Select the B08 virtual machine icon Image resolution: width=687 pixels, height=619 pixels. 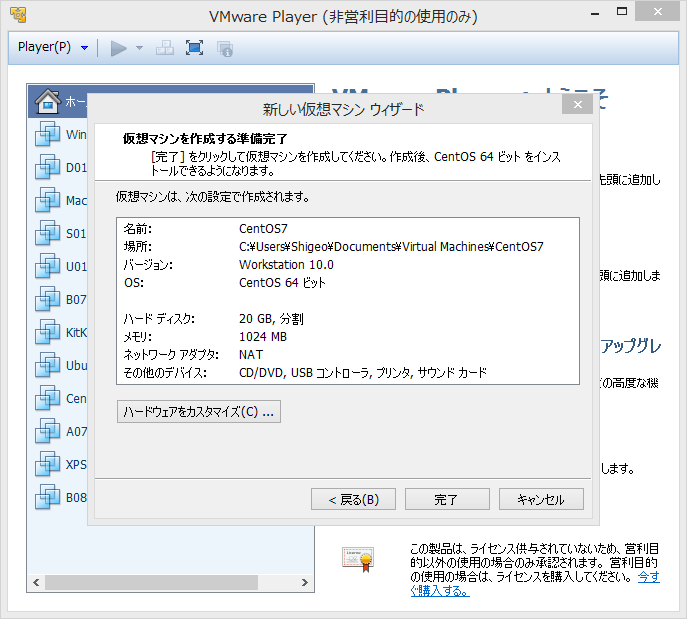[x=47, y=497]
